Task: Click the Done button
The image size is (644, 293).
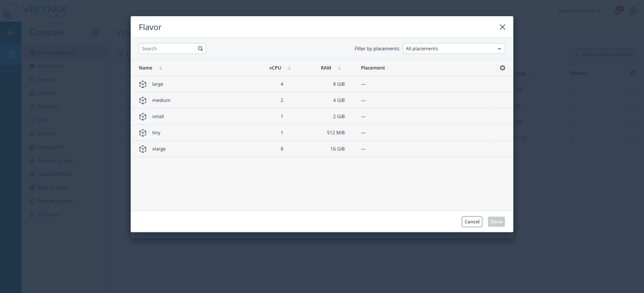Action: pyautogui.click(x=496, y=222)
